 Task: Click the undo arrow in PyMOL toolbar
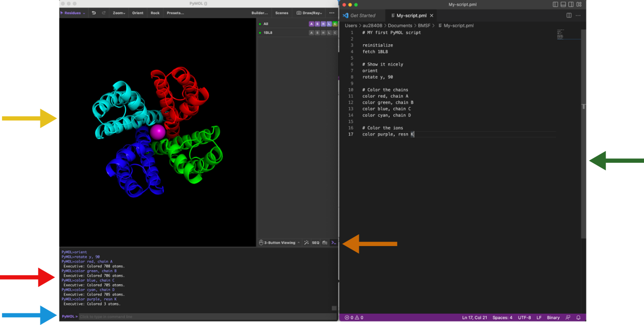(94, 13)
